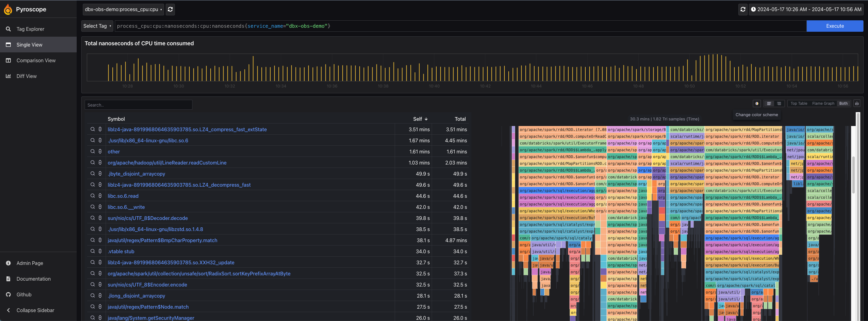Click the '30.3 mins | 1.82 Tri samples (Time)' header
Image resolution: width=868 pixels, height=321 pixels.
pos(664,119)
